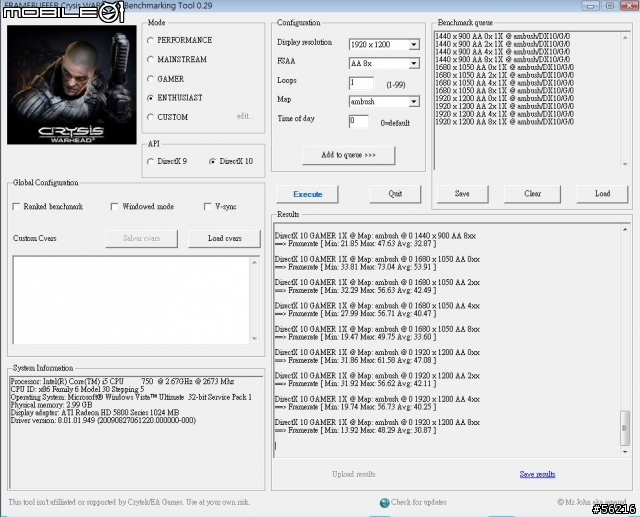Select queue entry 1680 x 1050 AA 2x

pyautogui.click(x=504, y=75)
